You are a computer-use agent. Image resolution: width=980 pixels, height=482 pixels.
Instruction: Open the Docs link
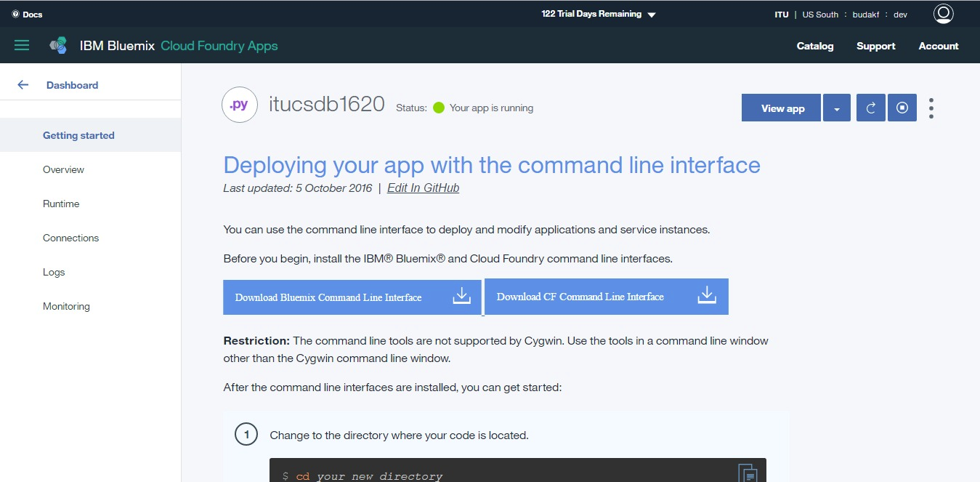click(33, 15)
